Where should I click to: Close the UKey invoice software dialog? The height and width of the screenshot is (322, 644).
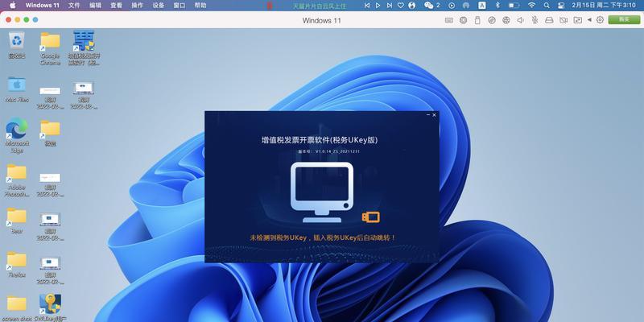[434, 115]
